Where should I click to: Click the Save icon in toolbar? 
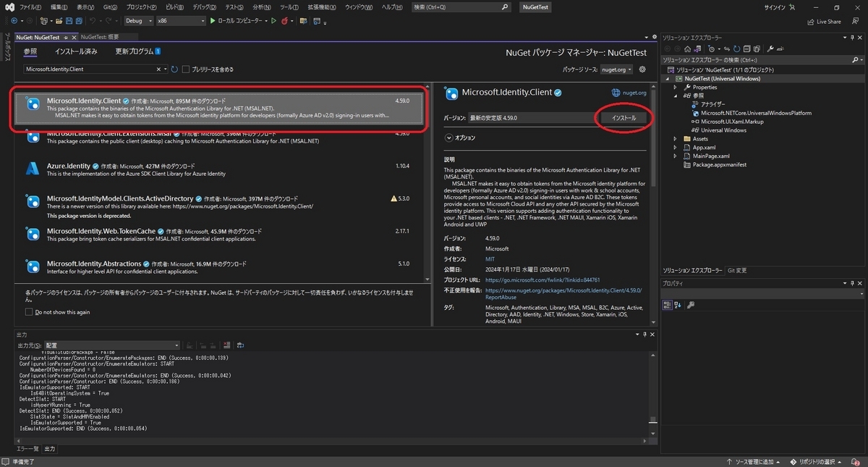point(69,21)
